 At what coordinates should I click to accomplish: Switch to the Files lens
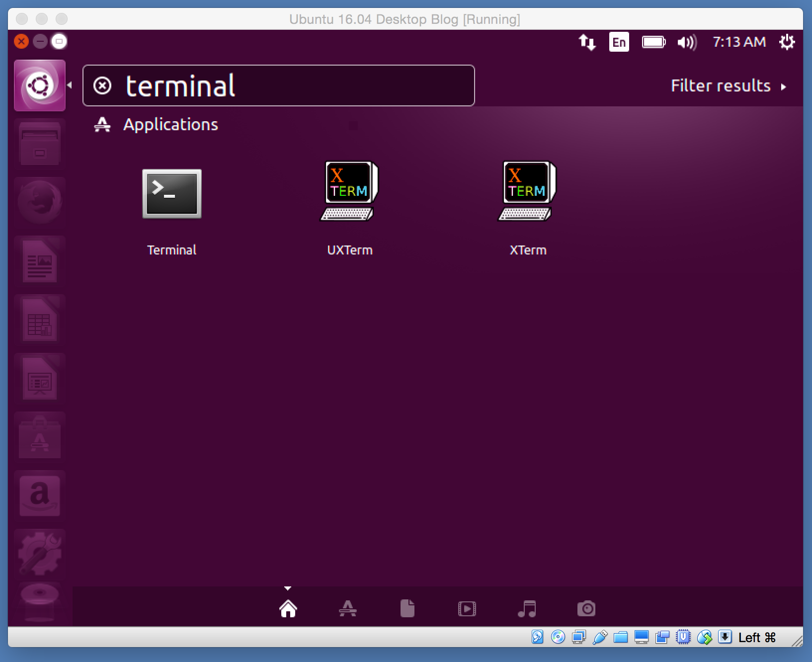click(407, 608)
